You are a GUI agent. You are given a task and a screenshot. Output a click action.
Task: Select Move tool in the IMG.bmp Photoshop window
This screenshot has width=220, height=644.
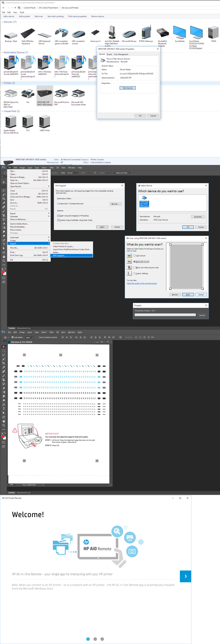[4, 347]
